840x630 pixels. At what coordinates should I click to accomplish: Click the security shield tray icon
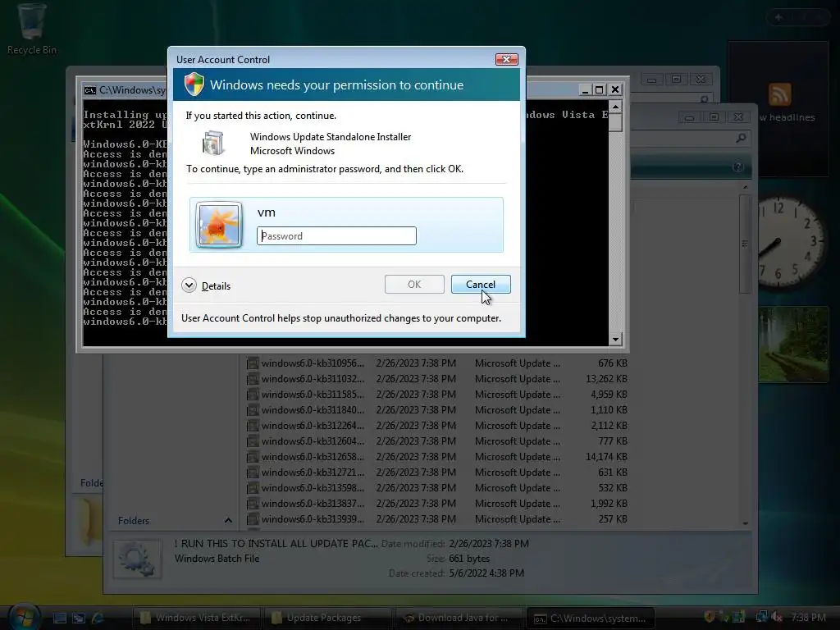click(x=710, y=617)
